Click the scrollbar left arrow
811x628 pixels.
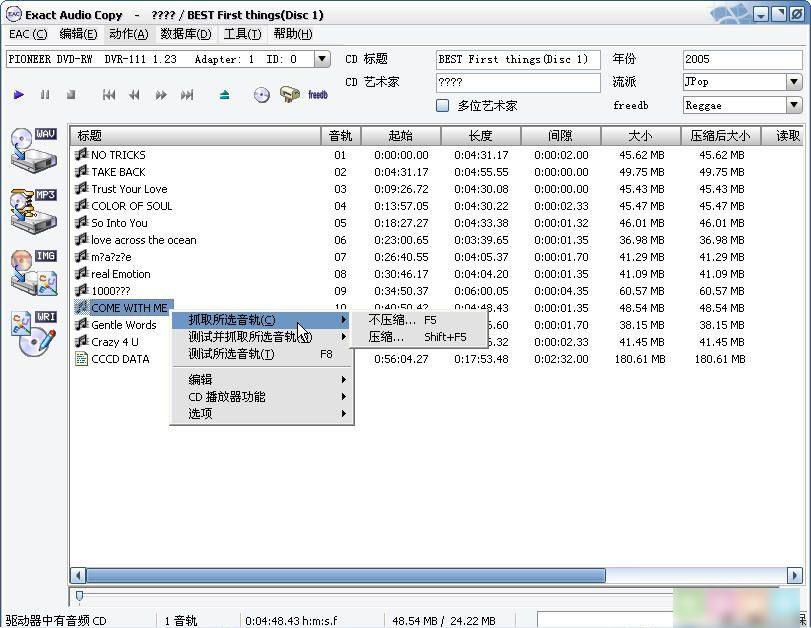pos(78,575)
